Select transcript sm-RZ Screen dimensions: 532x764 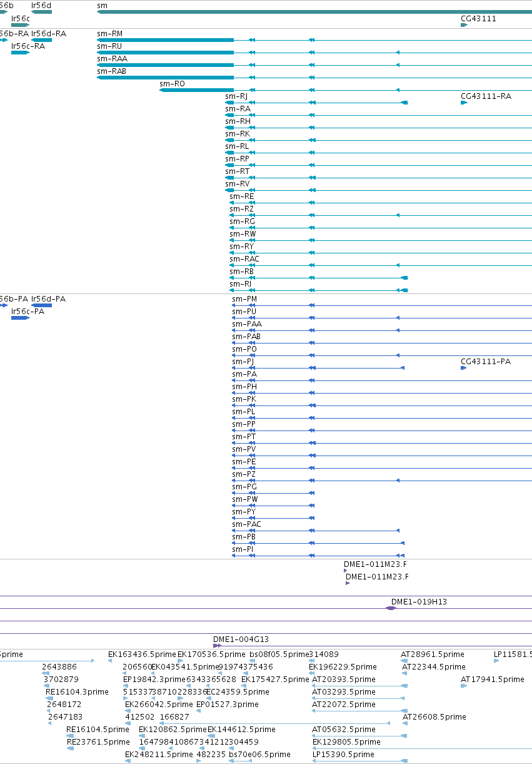tap(242, 208)
